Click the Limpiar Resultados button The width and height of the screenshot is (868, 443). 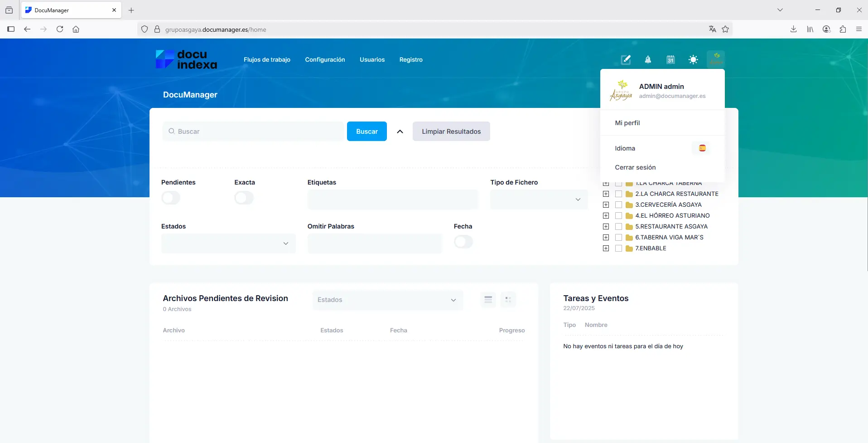click(451, 131)
